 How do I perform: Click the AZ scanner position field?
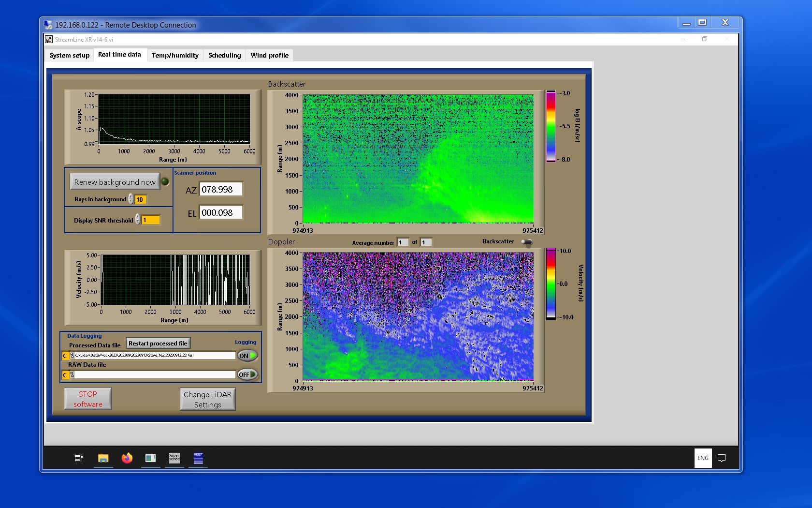220,189
